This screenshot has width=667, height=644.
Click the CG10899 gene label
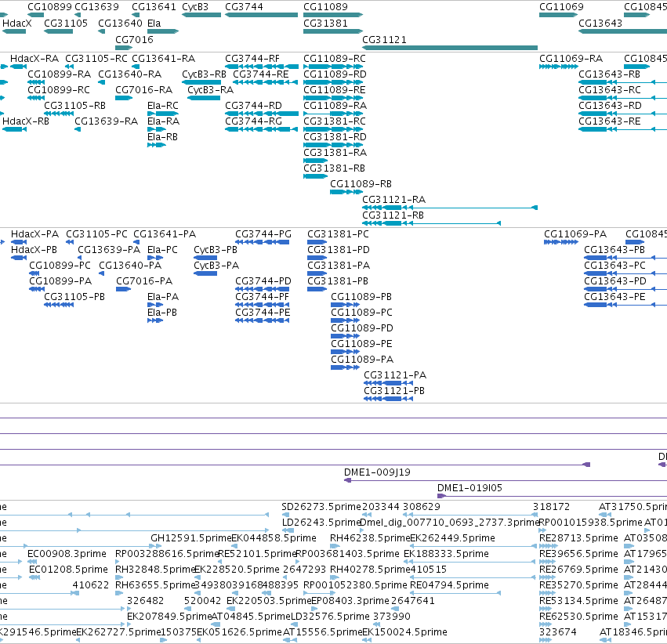[49, 7]
